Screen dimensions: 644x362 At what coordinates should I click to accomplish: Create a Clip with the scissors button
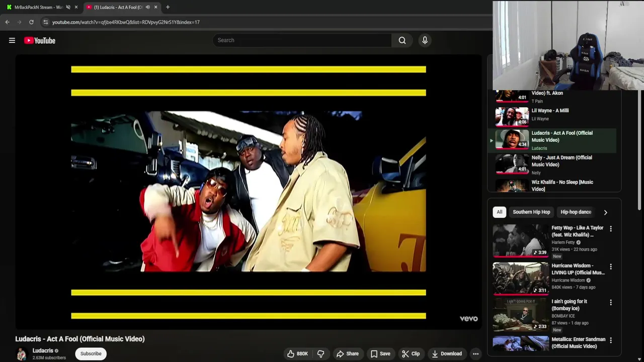[411, 353]
